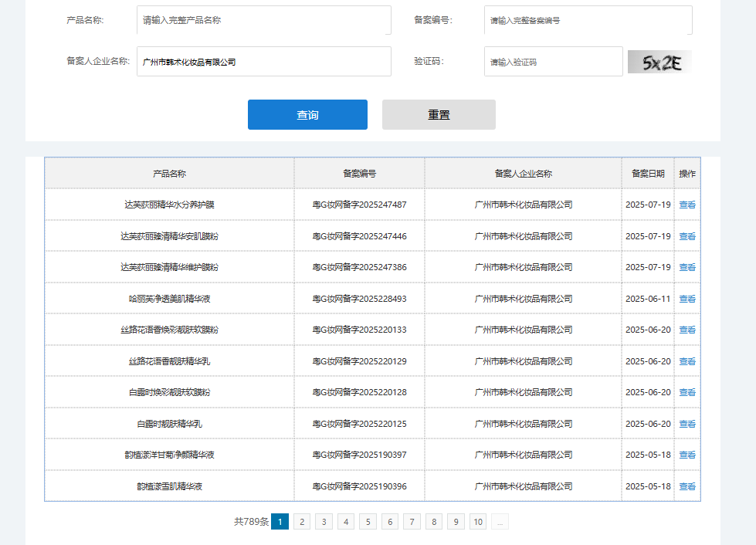Click the 备案人企业名称 input field

263,62
